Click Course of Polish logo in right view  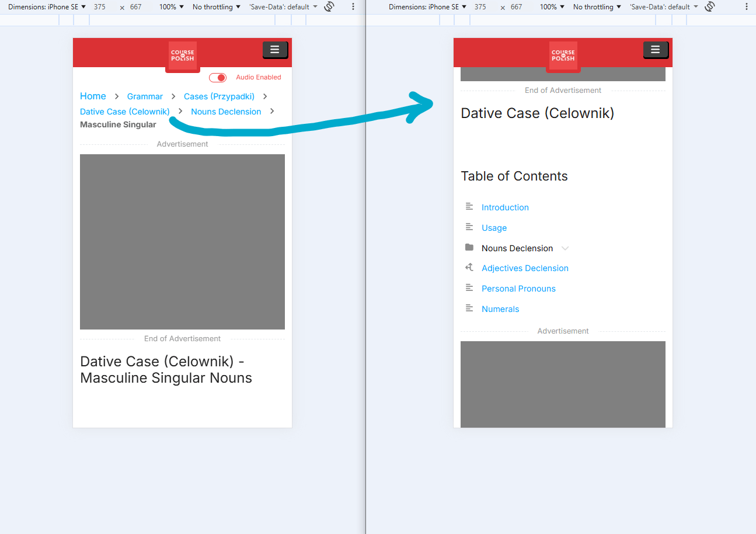tap(563, 56)
